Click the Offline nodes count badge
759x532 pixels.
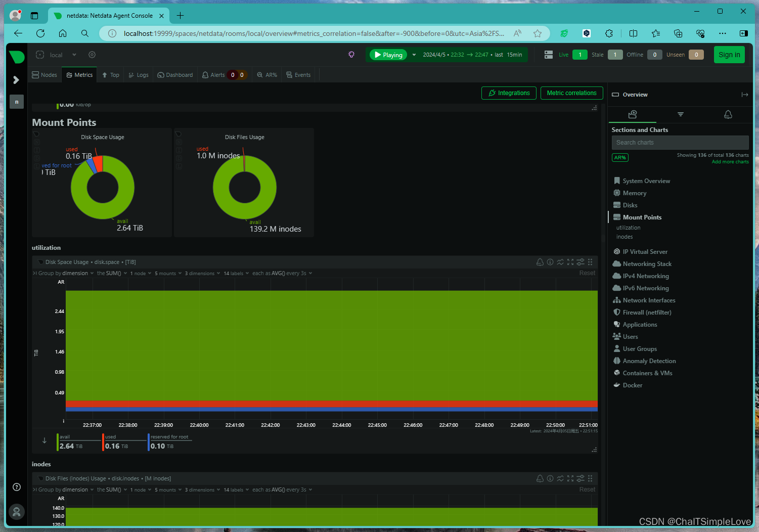[x=655, y=55]
